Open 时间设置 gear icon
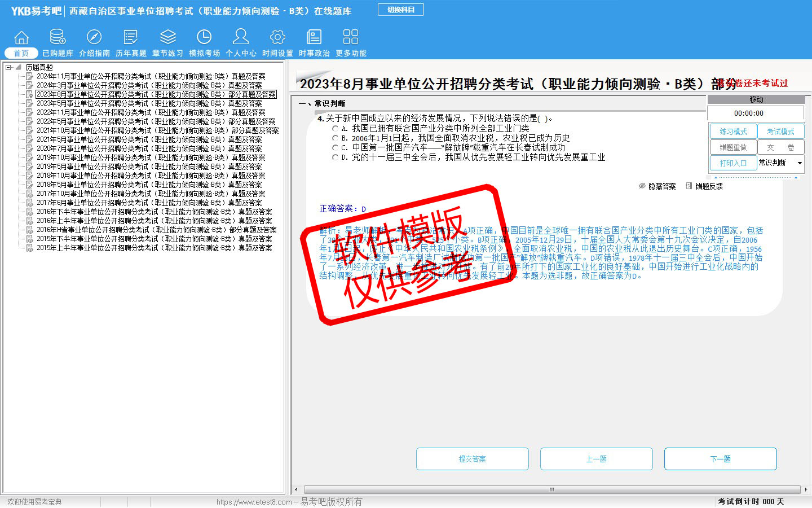 tap(277, 38)
